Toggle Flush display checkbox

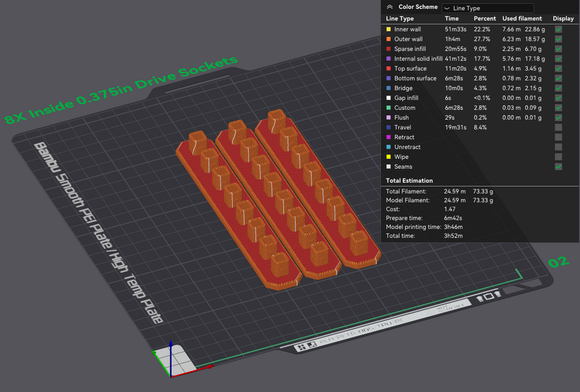(558, 117)
